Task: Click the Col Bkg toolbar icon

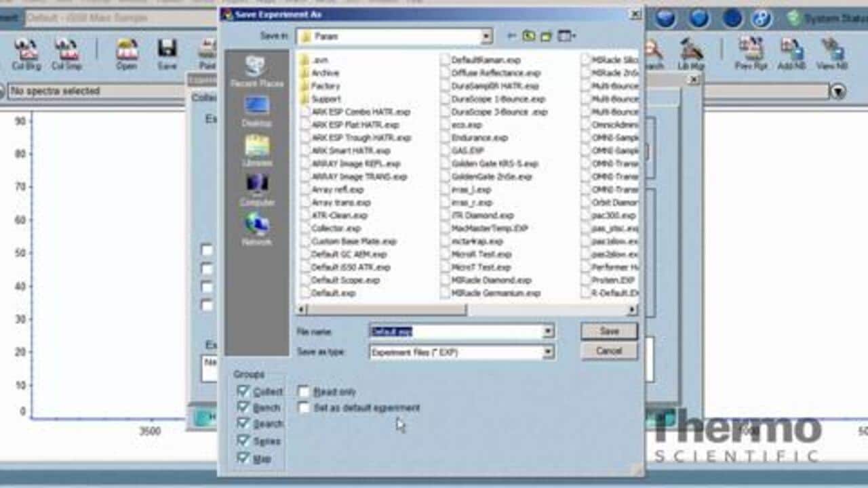Action: point(26,54)
